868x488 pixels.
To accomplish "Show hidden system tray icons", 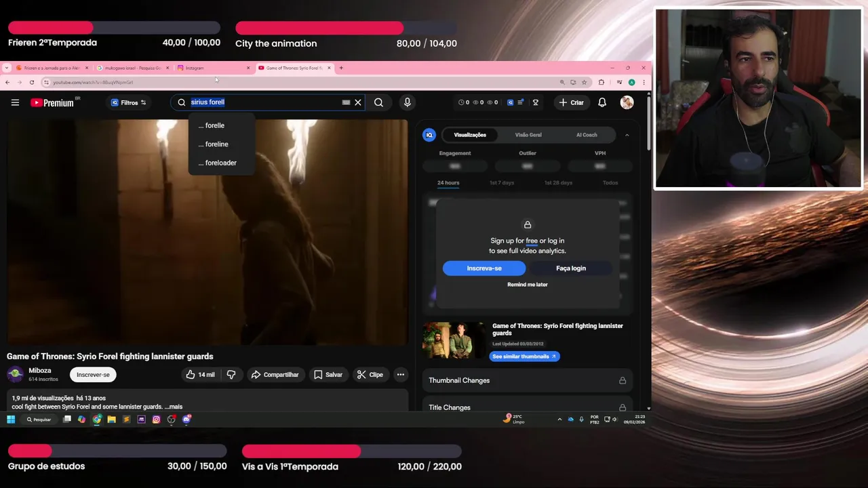I will (559, 420).
